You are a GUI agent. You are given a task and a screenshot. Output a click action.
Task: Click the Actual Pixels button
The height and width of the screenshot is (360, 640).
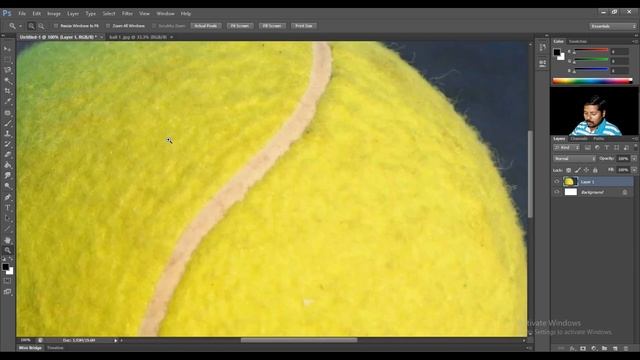[205, 26]
